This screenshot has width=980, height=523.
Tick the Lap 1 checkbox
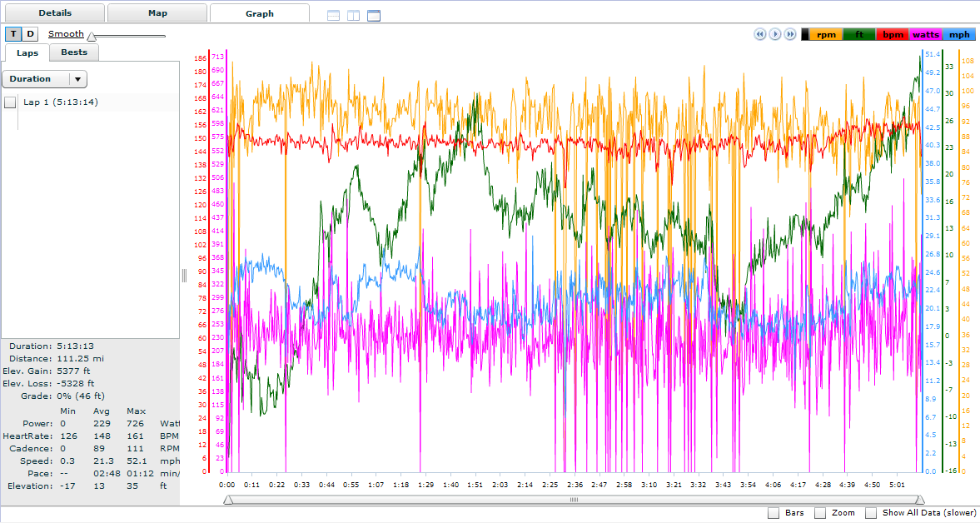pyautogui.click(x=10, y=102)
